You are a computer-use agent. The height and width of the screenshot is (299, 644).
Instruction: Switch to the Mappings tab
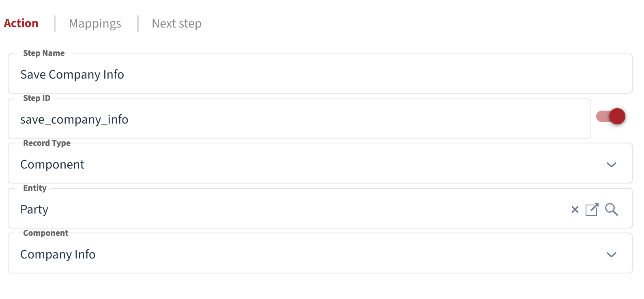tap(95, 23)
